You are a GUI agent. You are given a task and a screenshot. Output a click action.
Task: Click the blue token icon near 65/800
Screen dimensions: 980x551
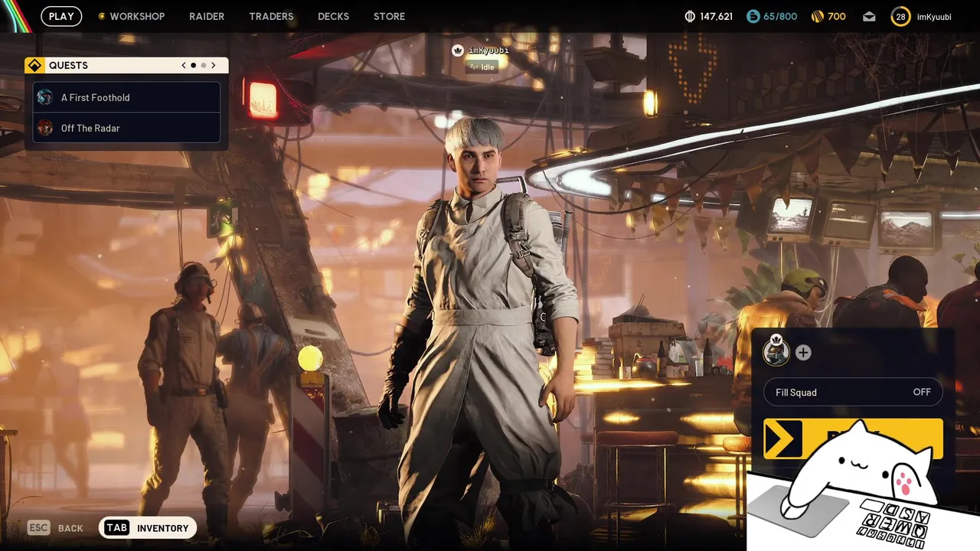tap(753, 16)
